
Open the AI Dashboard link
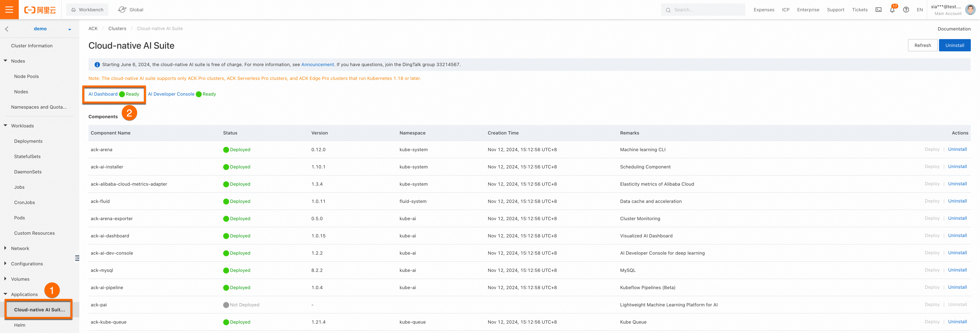point(103,94)
